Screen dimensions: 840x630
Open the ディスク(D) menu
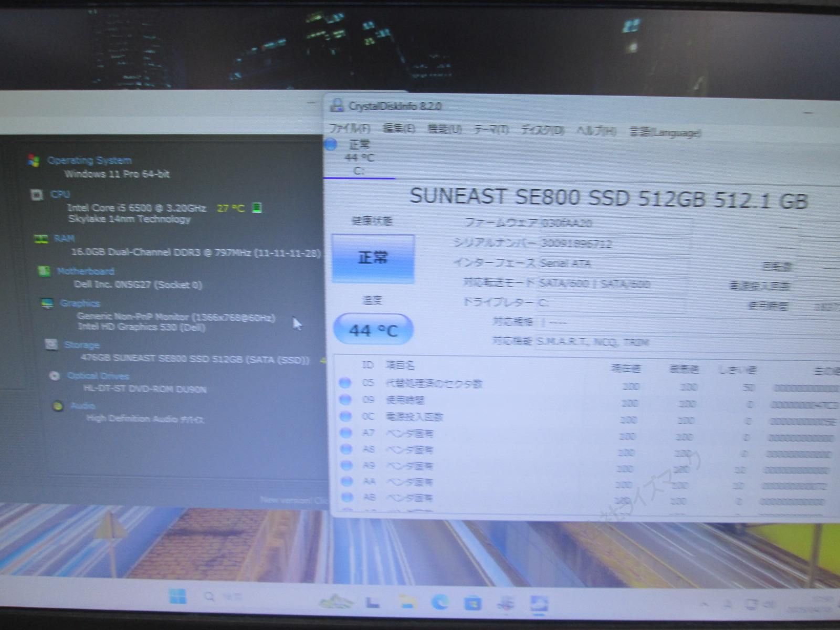click(542, 130)
